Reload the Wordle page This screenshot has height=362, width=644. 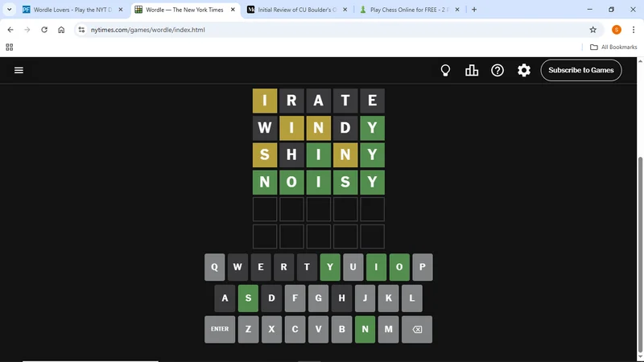pos(44,30)
